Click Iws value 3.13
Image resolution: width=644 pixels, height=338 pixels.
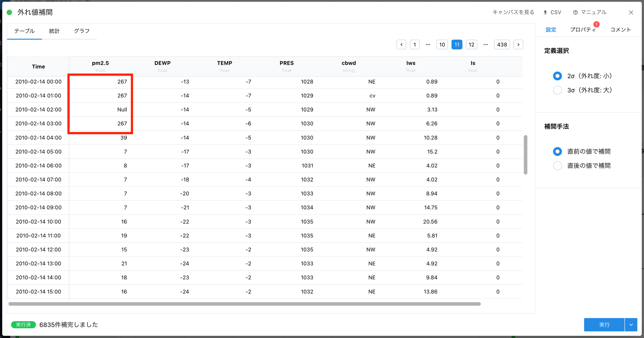point(432,110)
